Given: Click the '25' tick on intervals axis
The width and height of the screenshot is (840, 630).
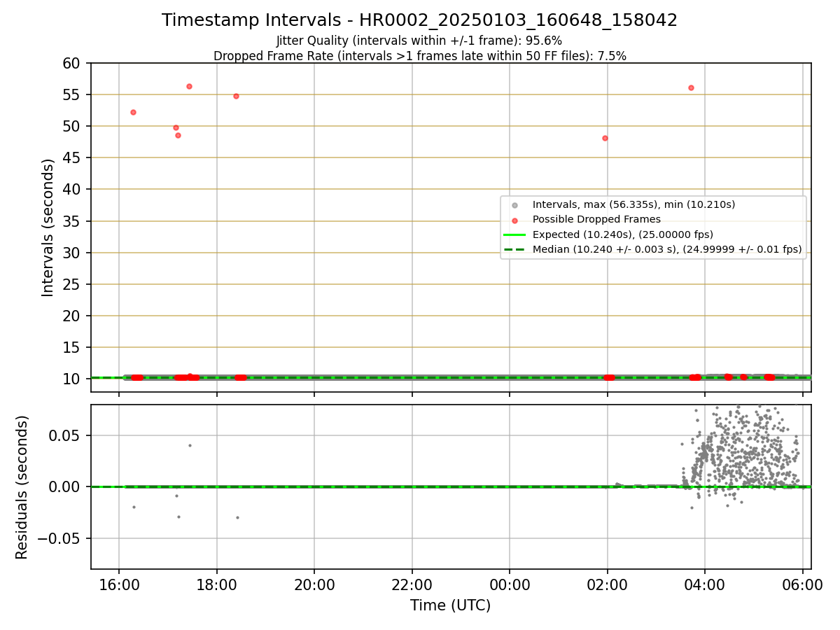Looking at the screenshot, I should 73,284.
